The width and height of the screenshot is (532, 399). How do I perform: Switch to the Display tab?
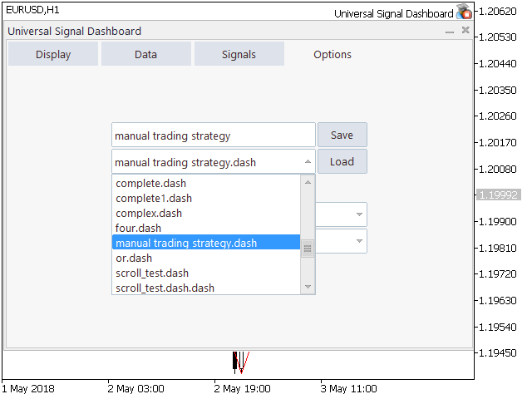[53, 55]
